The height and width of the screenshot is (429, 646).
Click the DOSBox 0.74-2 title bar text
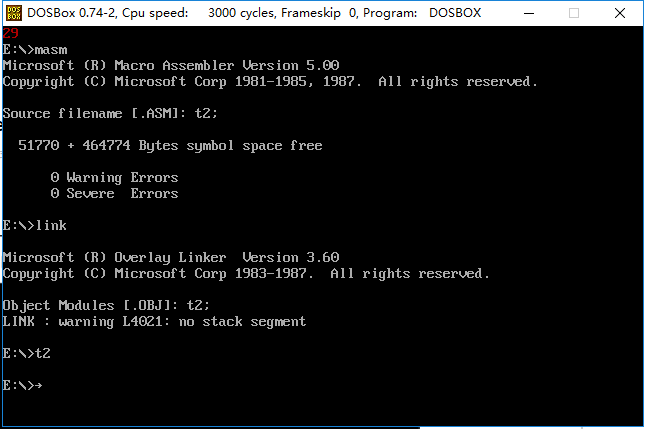tap(254, 13)
